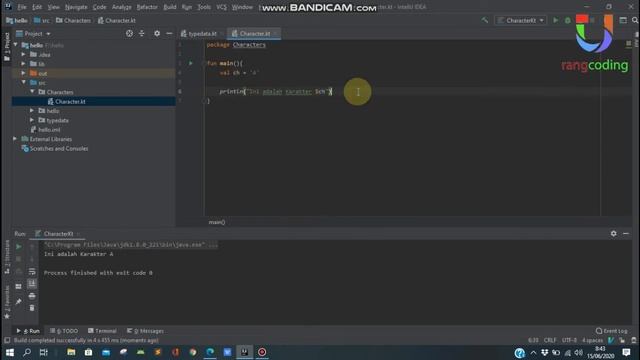Expand the lib folder
The height and width of the screenshot is (360, 640).
(23, 64)
